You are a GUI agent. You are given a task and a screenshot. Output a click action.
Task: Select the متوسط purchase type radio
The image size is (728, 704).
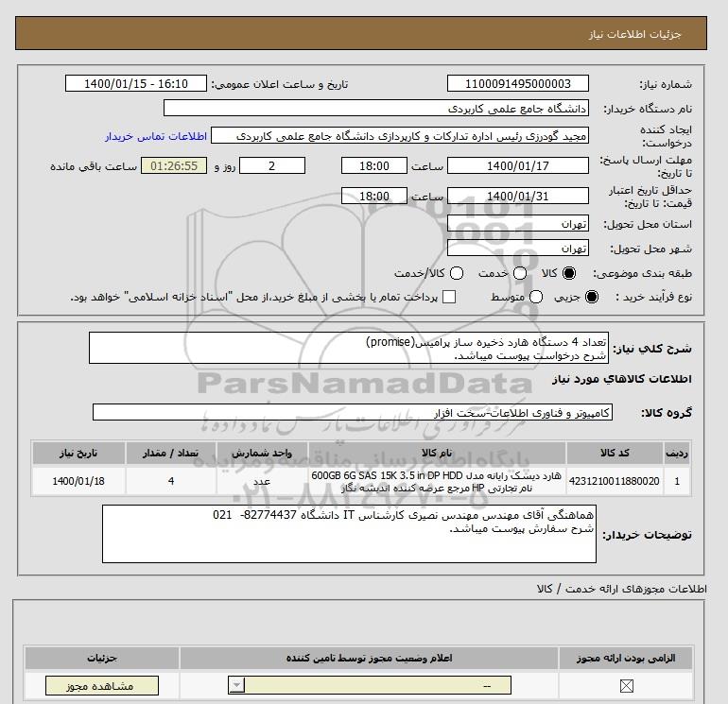(x=536, y=297)
